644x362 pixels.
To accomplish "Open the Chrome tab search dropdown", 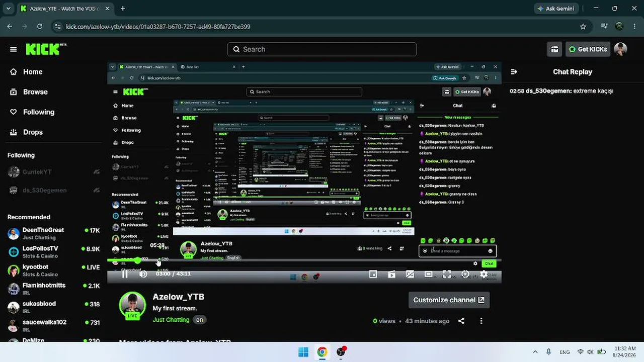I will click(8, 9).
